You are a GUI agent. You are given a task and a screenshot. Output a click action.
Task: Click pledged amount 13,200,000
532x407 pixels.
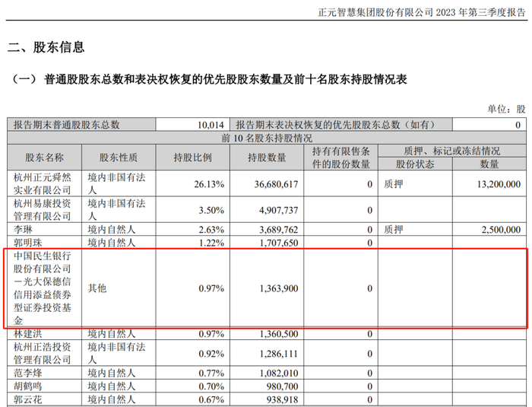pyautogui.click(x=499, y=184)
